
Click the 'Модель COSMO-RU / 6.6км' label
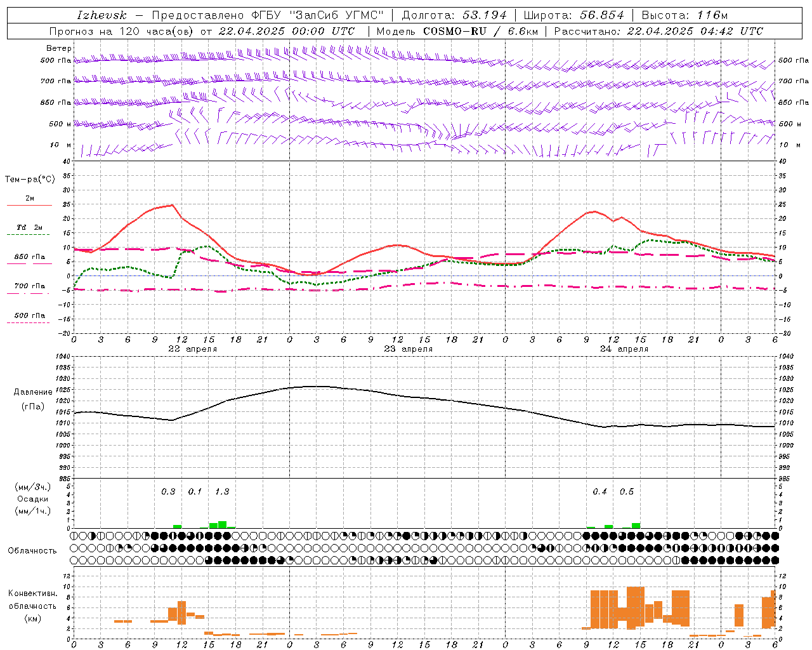tap(457, 31)
